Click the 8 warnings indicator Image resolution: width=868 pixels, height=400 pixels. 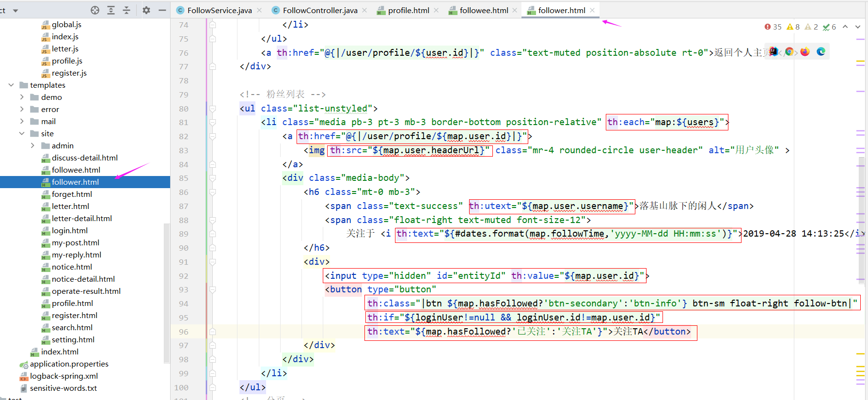pyautogui.click(x=793, y=27)
